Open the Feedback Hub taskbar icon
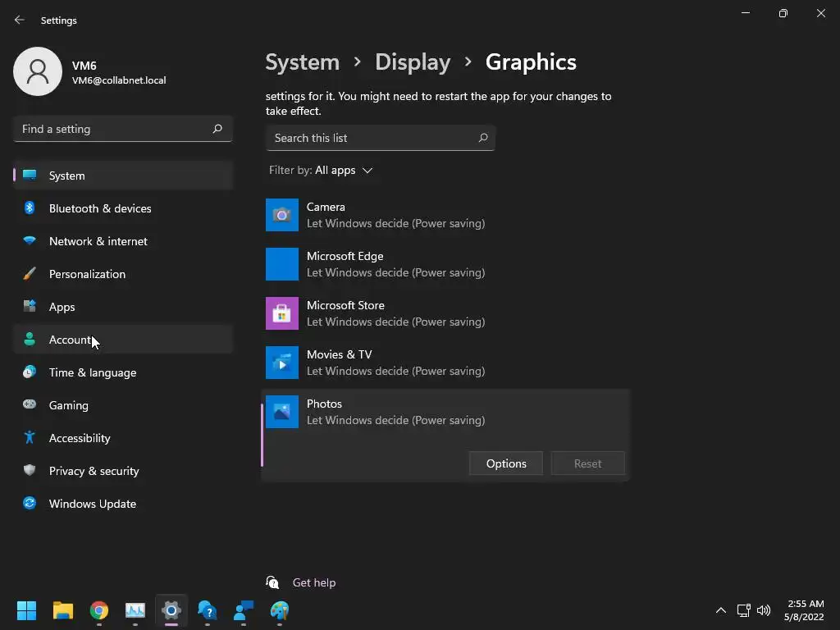840x630 pixels. pos(243,610)
